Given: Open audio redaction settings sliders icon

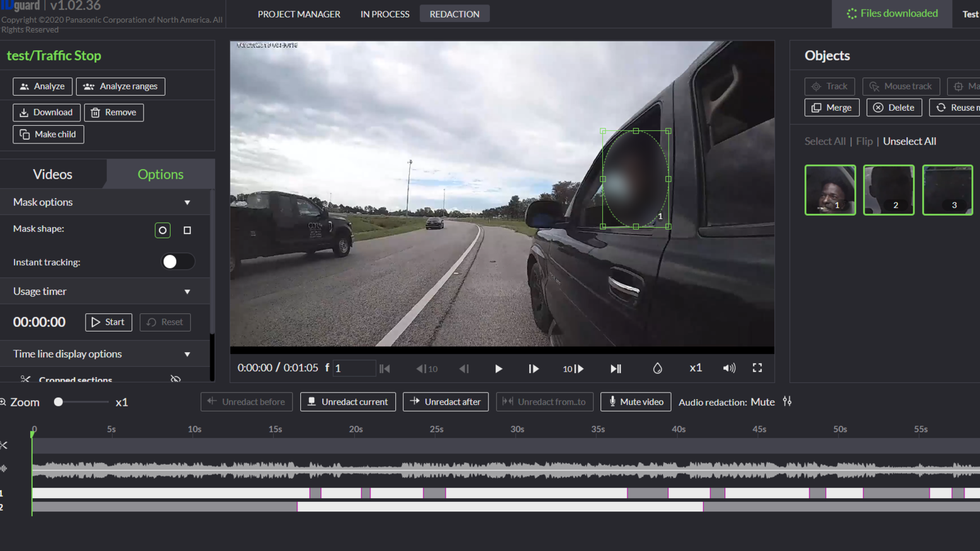Looking at the screenshot, I should pos(787,401).
